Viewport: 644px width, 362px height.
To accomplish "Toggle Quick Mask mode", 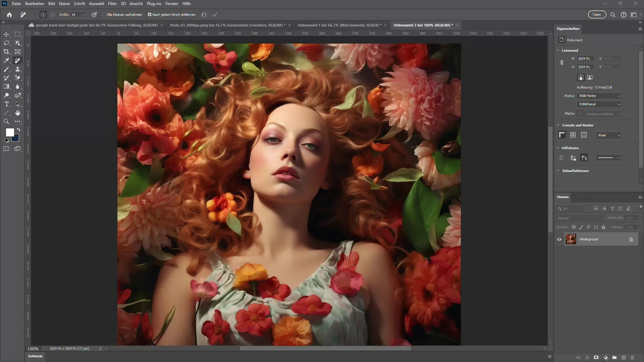I will click(6, 149).
